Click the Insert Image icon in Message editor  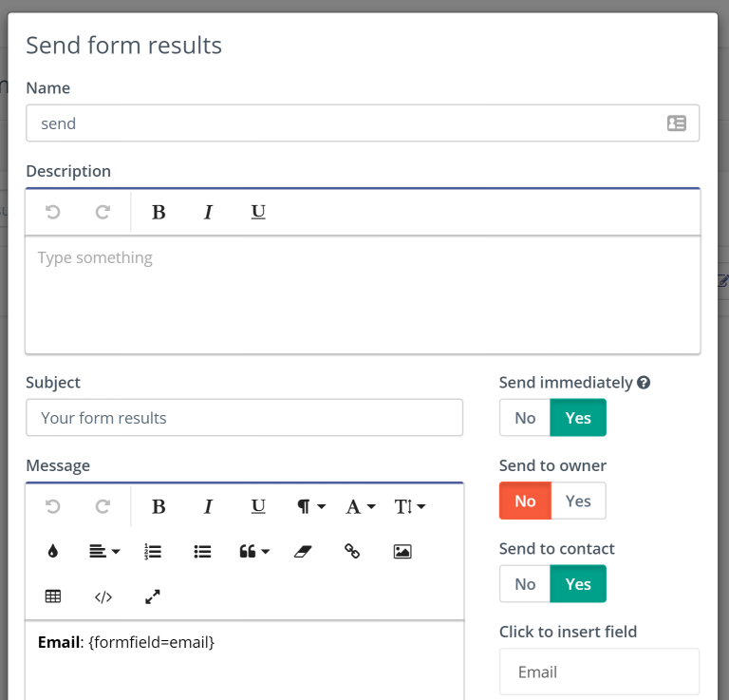402,551
